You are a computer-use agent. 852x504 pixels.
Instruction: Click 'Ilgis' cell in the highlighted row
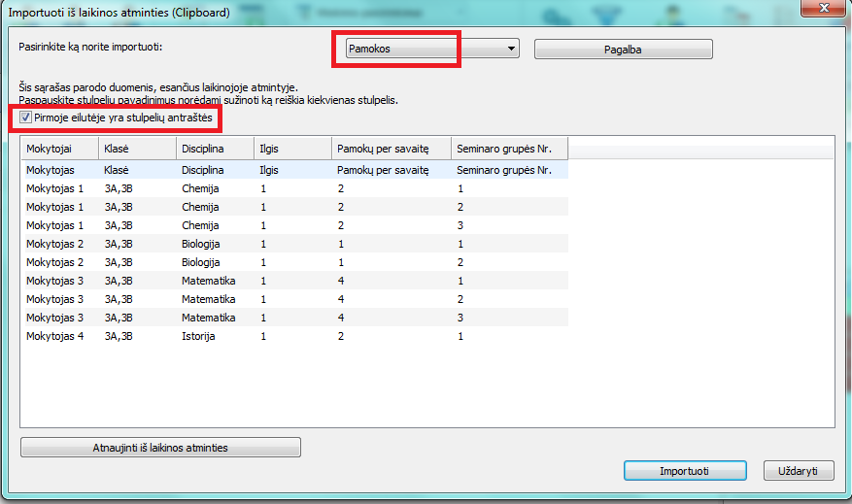tap(269, 170)
